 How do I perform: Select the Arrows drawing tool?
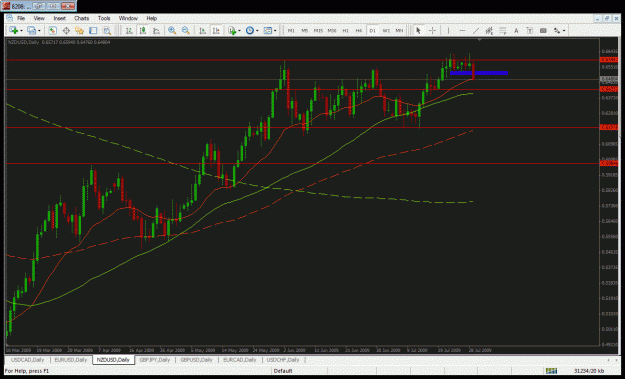point(557,31)
